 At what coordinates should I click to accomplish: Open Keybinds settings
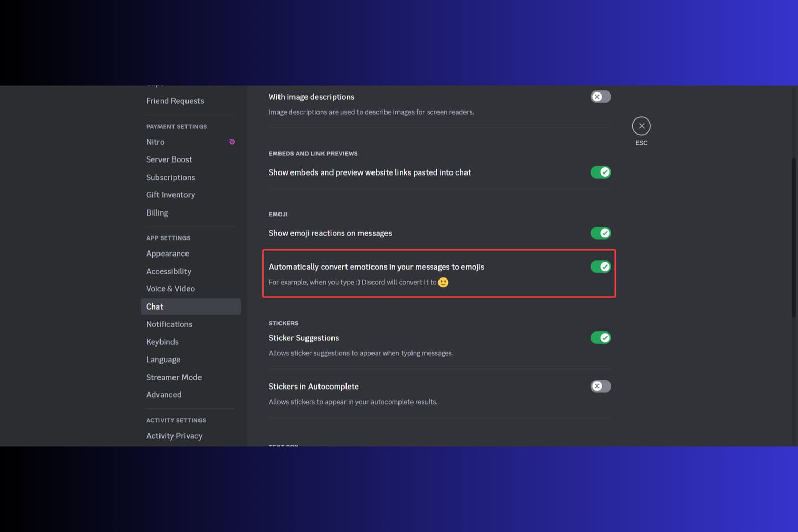162,342
